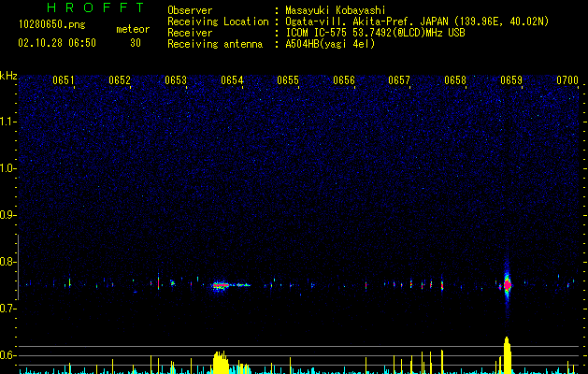Click the HROFFT title text

[96, 7]
